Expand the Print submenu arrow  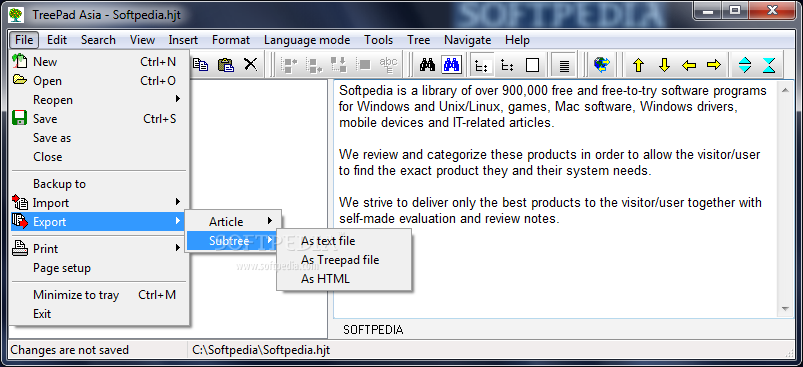click(178, 248)
